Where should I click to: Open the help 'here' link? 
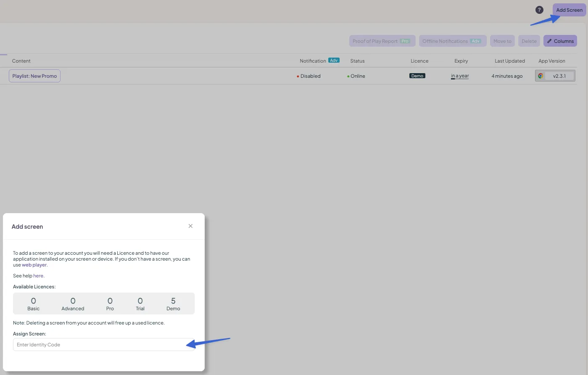(38, 276)
